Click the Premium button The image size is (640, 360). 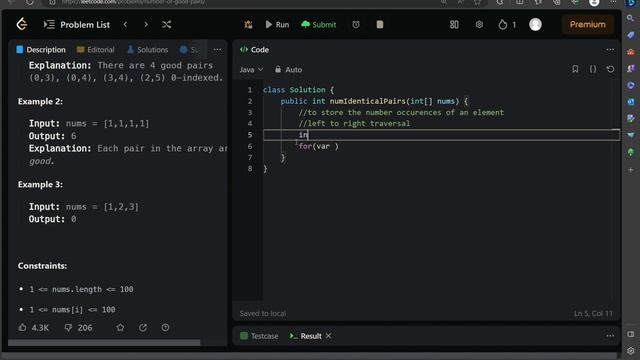pyautogui.click(x=587, y=24)
